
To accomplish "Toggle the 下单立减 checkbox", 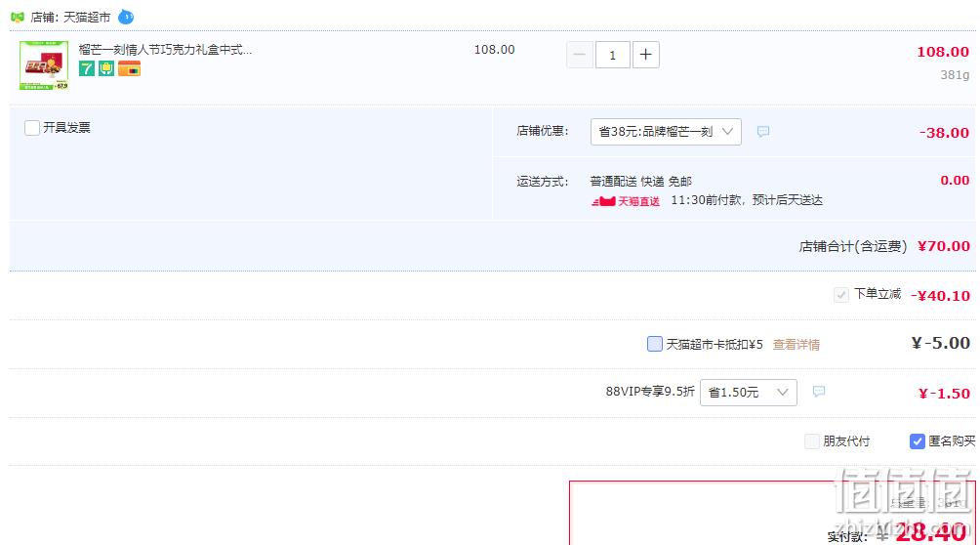I will (841, 295).
